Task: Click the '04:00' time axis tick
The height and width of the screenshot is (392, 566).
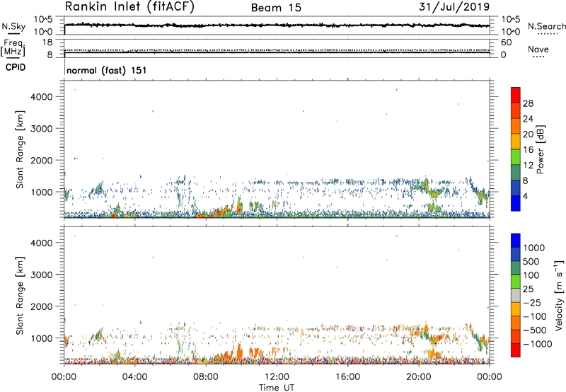Action: pos(135,377)
